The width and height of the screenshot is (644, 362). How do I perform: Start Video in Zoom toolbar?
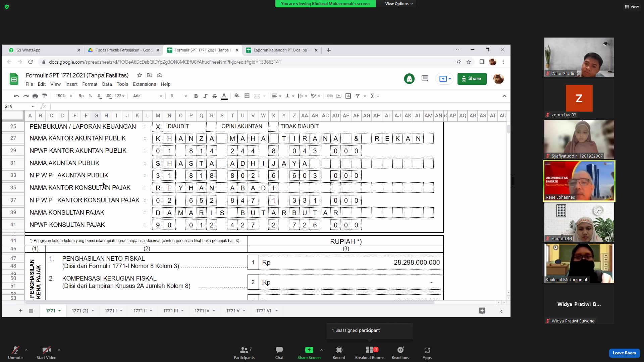pos(46,353)
